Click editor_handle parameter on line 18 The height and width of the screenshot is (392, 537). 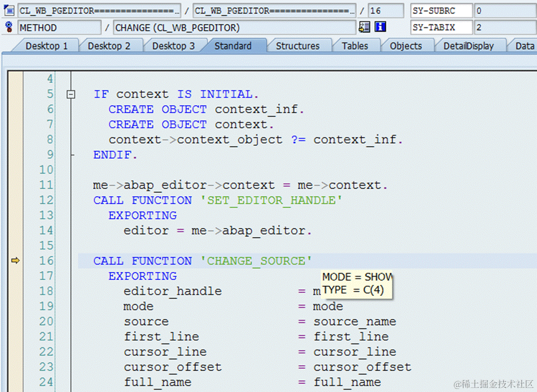[x=173, y=291]
